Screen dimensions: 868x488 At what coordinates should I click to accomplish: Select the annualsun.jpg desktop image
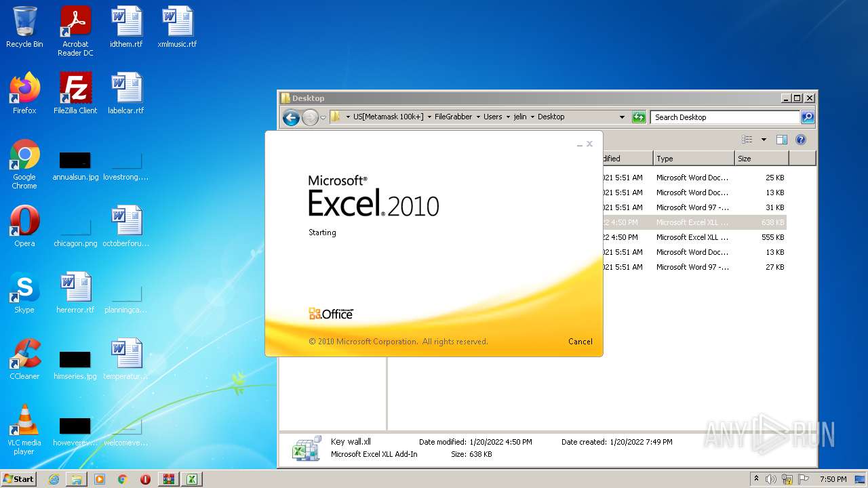coord(75,166)
